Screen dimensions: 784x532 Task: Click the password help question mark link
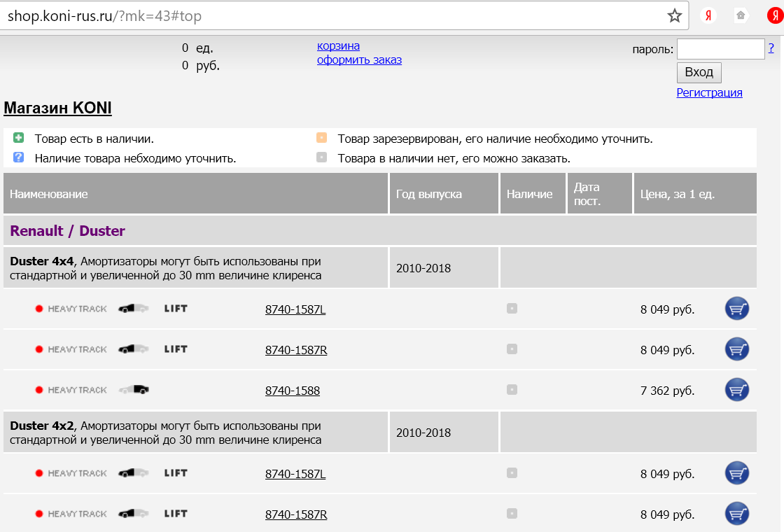[771, 48]
